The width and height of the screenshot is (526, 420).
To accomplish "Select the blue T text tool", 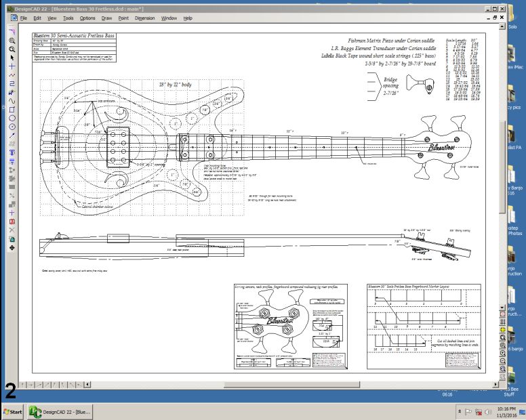I will click(x=12, y=152).
